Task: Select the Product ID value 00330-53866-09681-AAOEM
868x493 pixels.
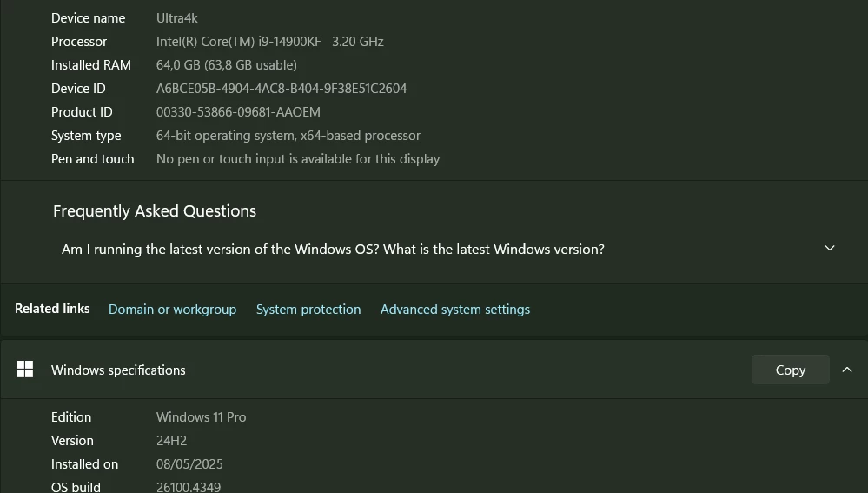Action: (238, 112)
